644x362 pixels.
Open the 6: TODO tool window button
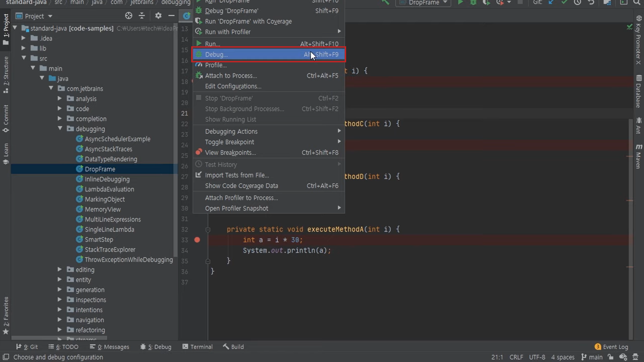[x=63, y=347]
